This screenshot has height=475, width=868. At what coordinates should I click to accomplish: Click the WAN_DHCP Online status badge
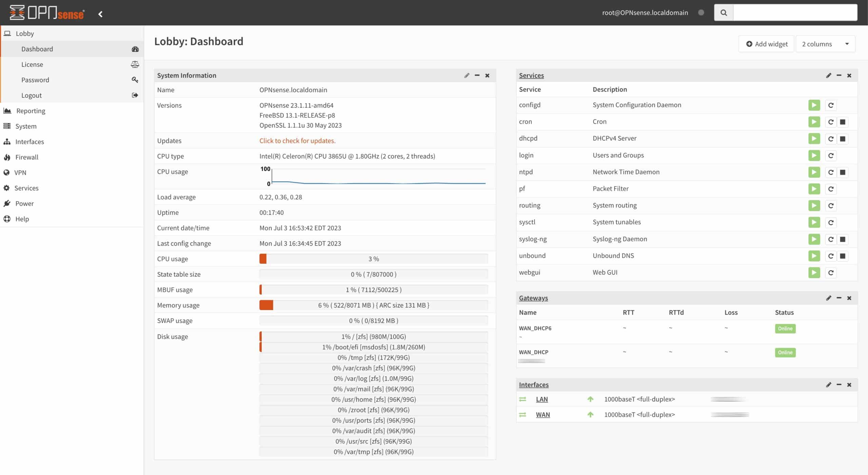coord(785,353)
